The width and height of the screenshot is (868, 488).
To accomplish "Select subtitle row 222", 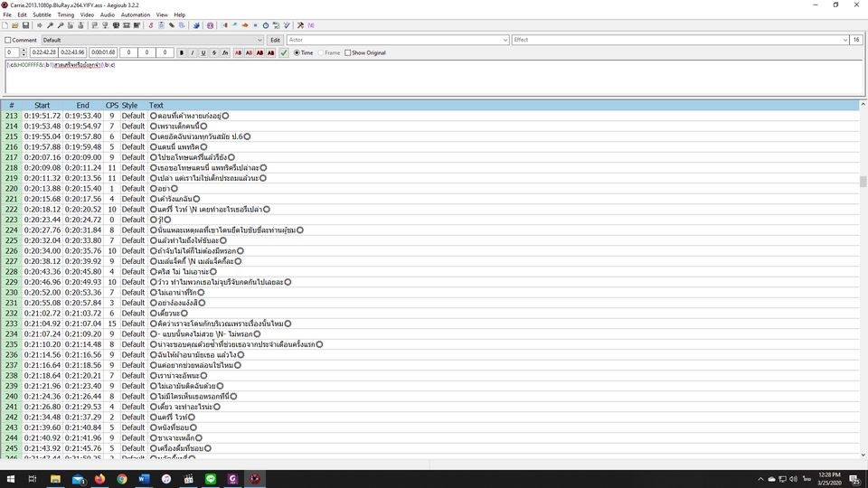I will click(x=430, y=209).
